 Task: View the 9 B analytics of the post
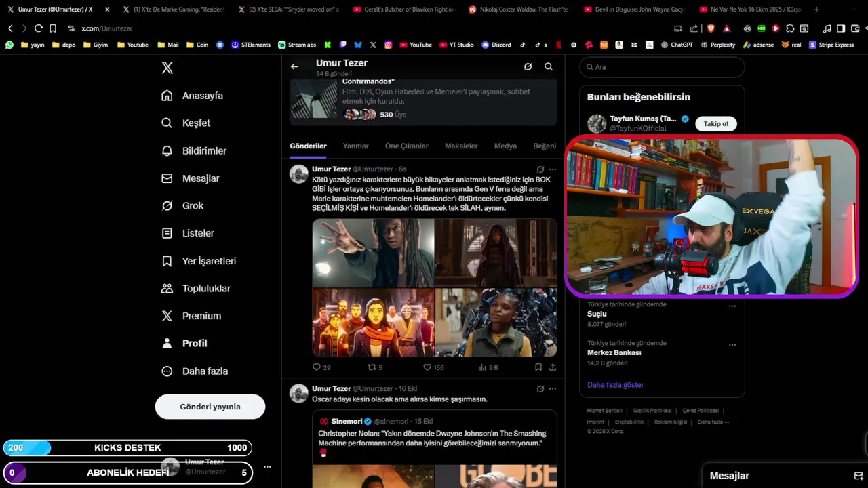tap(488, 367)
